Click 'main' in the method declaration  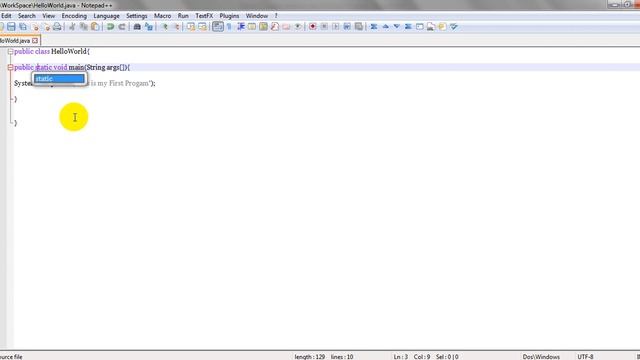pyautogui.click(x=76, y=67)
